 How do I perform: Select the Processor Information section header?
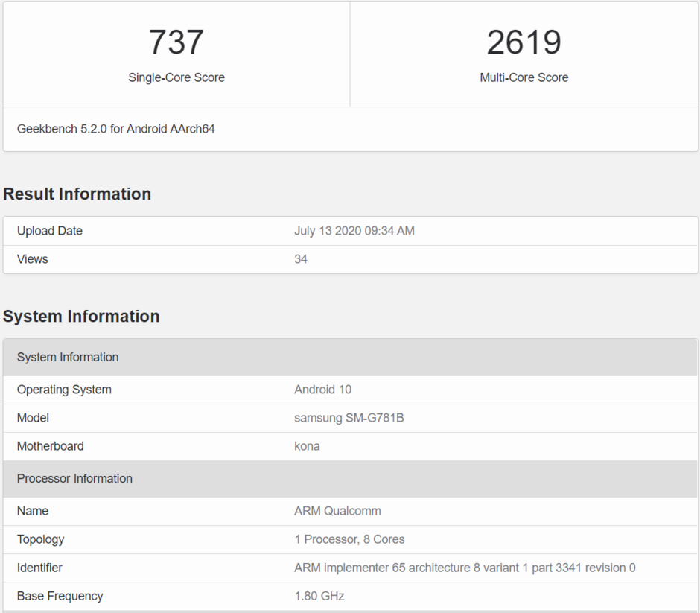[74, 478]
